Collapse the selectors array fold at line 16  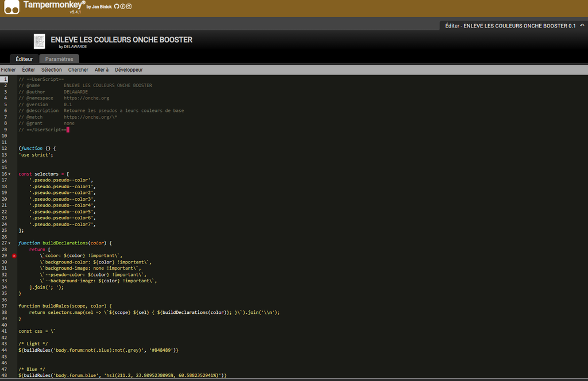[10, 174]
